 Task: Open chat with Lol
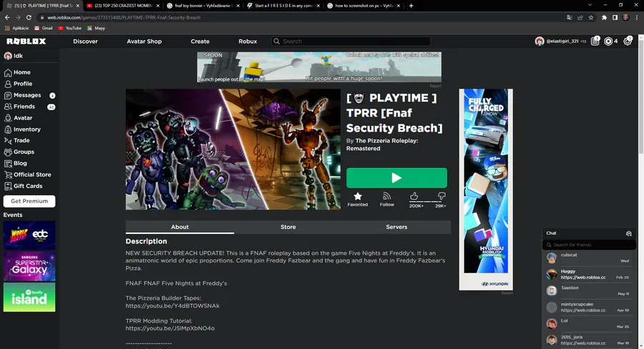click(x=589, y=323)
